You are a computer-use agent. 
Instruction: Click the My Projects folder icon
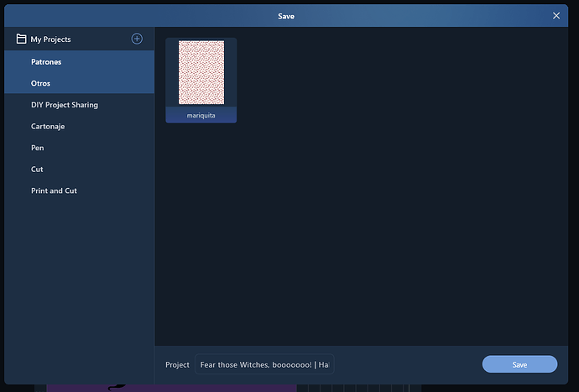21,39
